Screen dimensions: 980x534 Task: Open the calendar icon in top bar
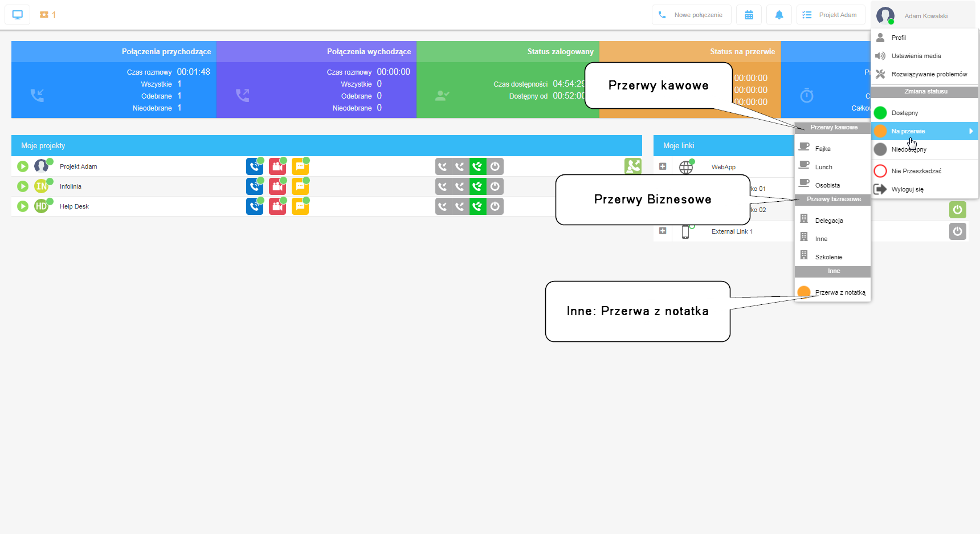point(749,15)
